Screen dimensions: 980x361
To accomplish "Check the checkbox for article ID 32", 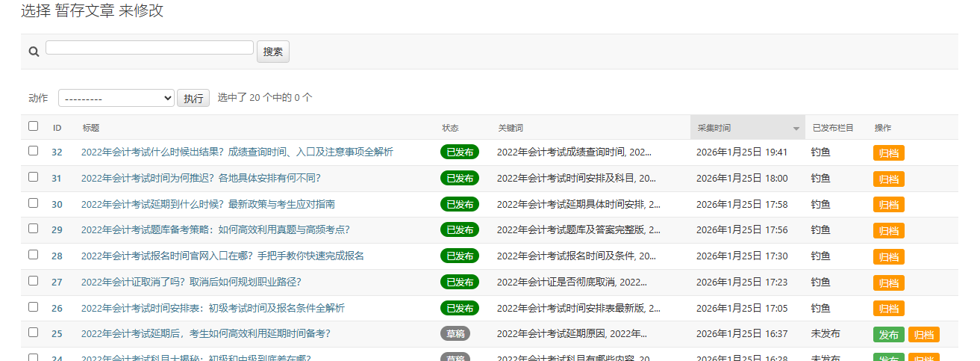I will pos(33,151).
